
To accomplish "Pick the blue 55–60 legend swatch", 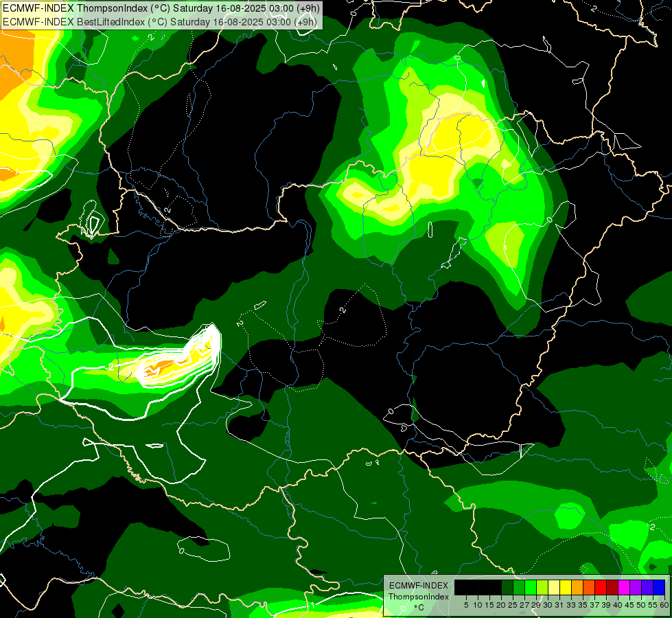I will (x=659, y=587).
